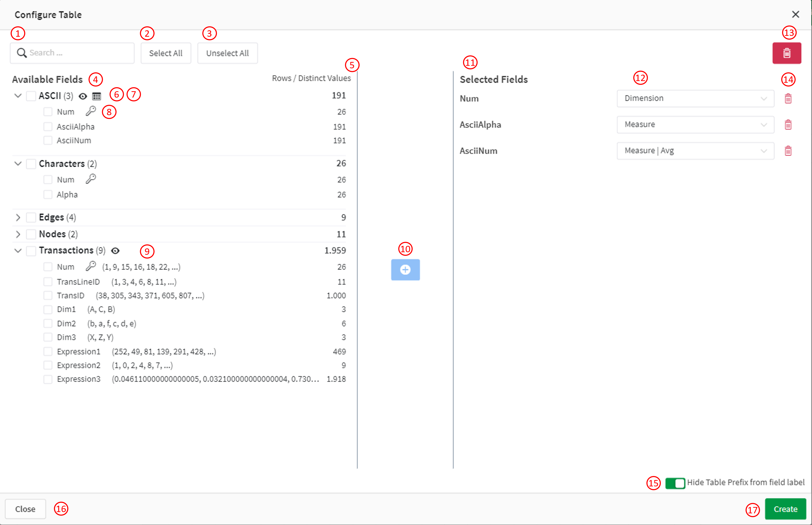Click the Selected Fields heading

pyautogui.click(x=494, y=79)
